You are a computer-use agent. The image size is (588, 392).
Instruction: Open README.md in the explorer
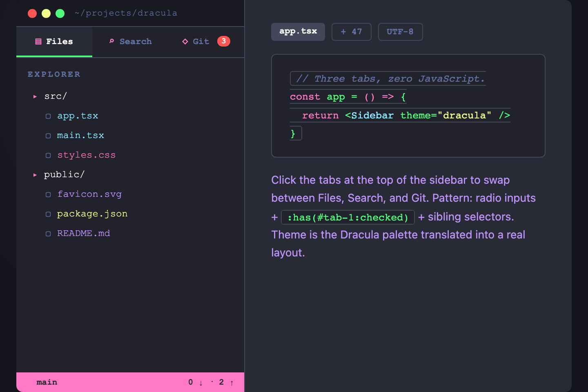[83, 234]
